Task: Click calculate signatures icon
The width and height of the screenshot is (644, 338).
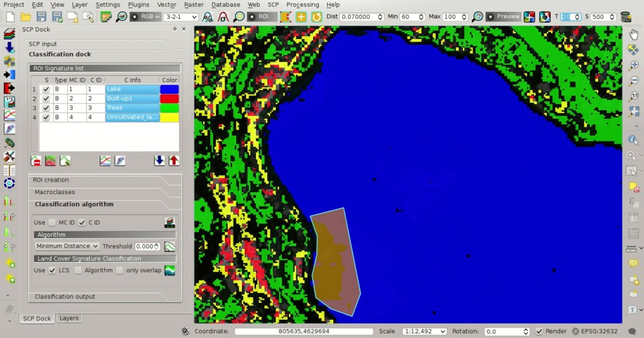Action: [65, 161]
